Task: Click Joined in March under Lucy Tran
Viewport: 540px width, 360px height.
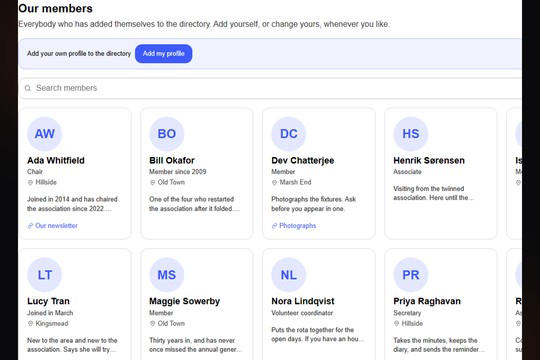Action: tap(50, 313)
